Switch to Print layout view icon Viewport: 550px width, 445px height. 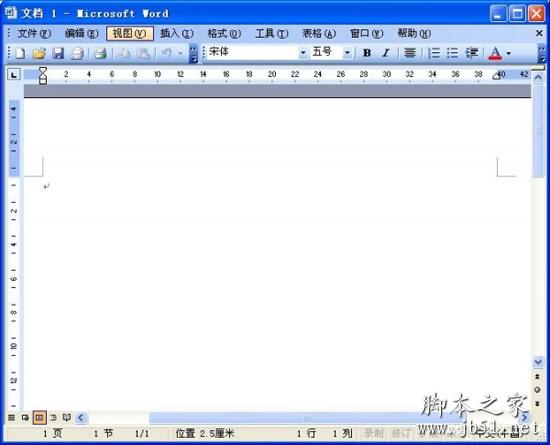point(39,418)
